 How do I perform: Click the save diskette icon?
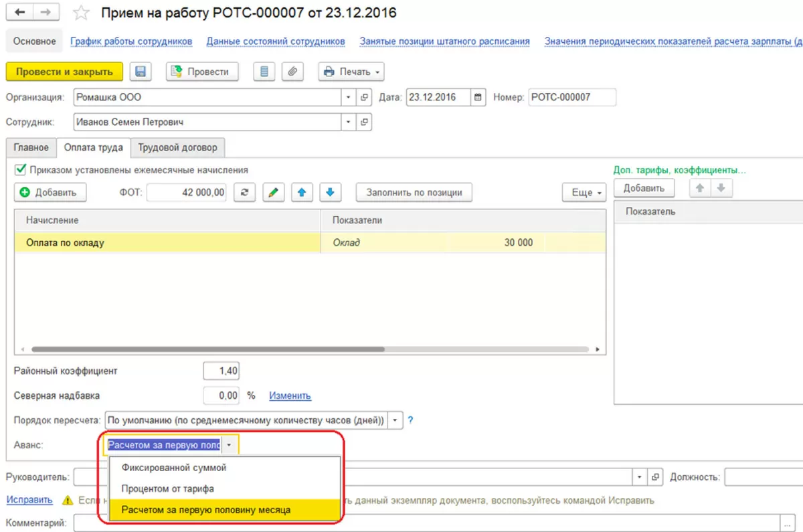[x=142, y=72]
